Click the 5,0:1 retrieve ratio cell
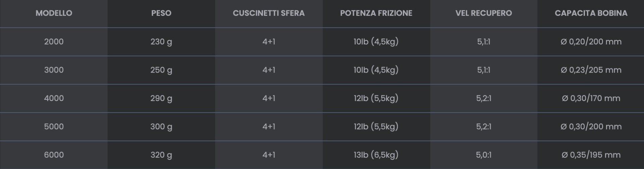644x169 pixels. (x=483, y=155)
